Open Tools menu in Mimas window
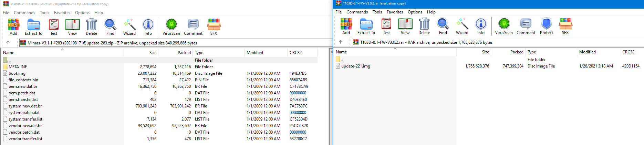Viewport: 644px width, 145px height. 44,13
